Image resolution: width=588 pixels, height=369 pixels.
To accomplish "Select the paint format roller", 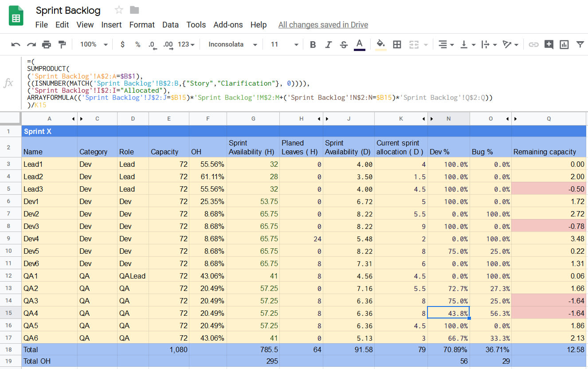I will coord(62,44).
